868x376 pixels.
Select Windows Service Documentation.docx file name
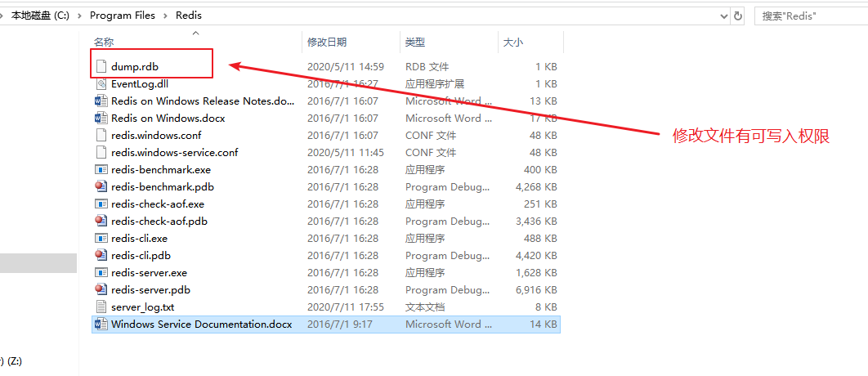(202, 325)
